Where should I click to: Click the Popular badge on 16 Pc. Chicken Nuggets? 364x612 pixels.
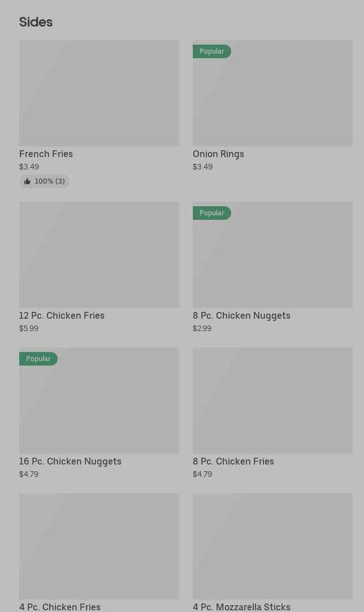pyautogui.click(x=38, y=359)
